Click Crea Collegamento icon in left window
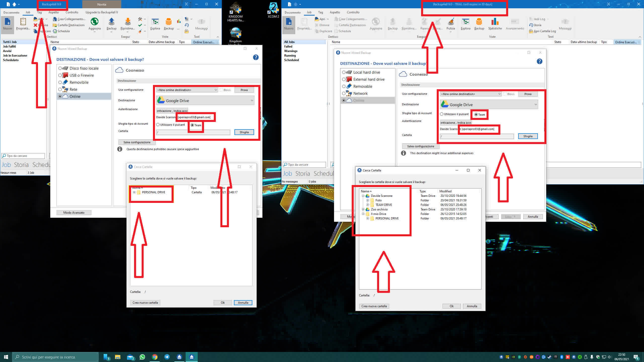Image resolution: width=644 pixels, height=362 pixels. 69,19
